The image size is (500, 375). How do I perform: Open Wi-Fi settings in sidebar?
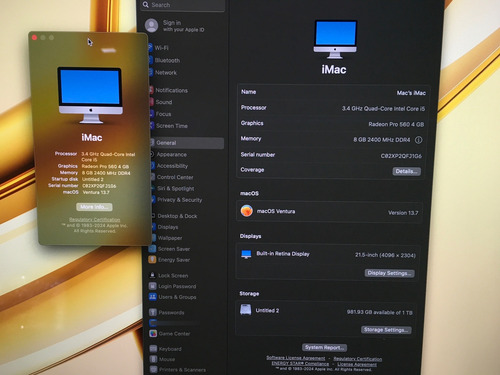point(161,48)
